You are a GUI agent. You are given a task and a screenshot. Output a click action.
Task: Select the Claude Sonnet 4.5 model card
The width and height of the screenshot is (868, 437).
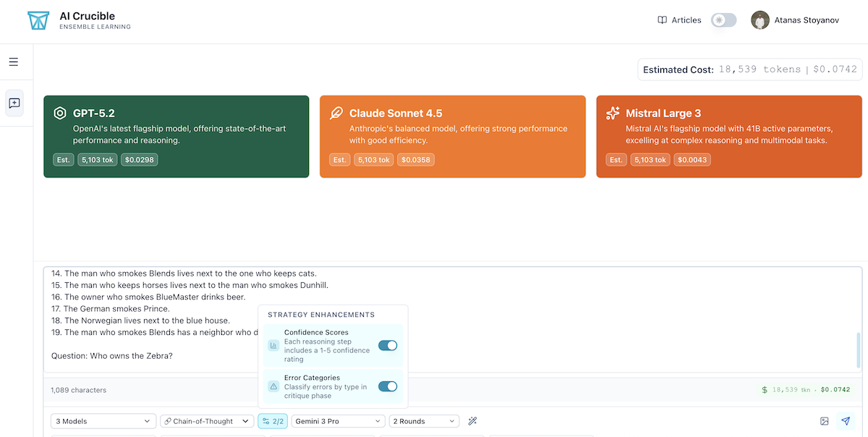click(452, 137)
